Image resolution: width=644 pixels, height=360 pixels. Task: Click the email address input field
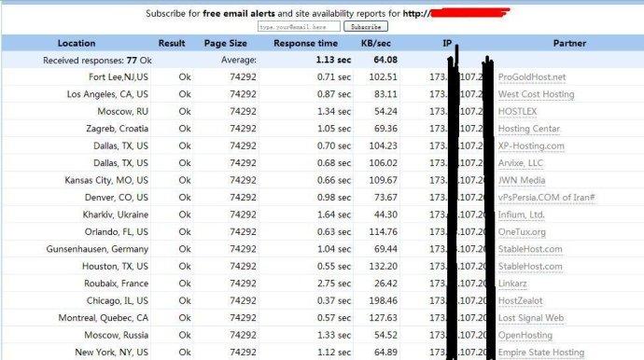(x=299, y=27)
